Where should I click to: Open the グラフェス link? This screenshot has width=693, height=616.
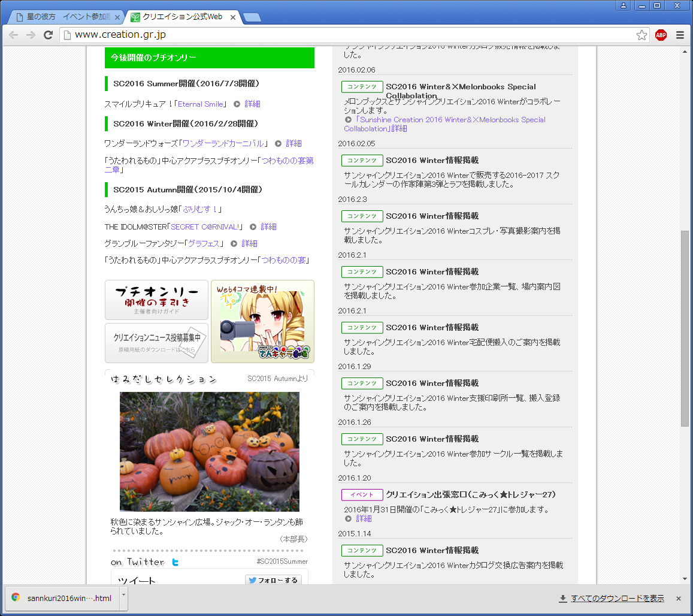click(x=204, y=244)
